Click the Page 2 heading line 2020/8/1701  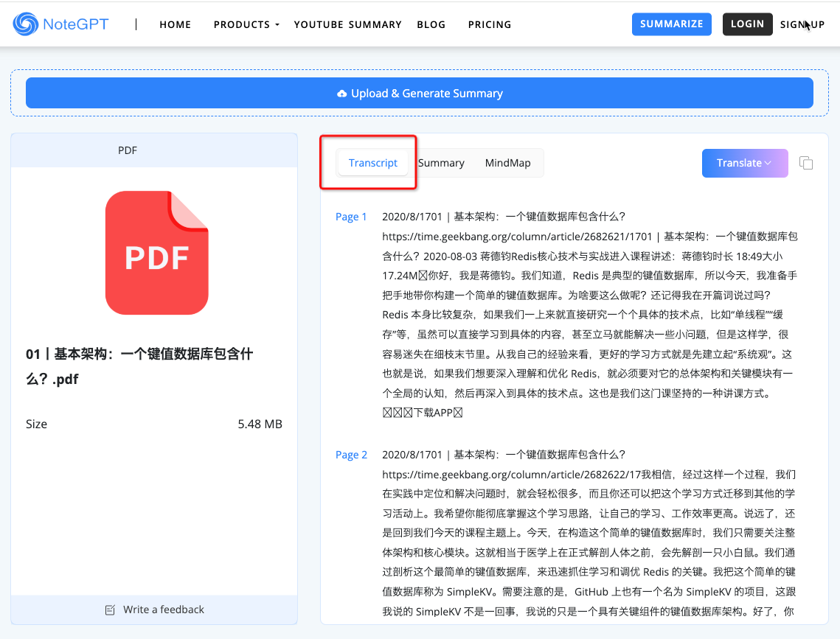(x=504, y=455)
